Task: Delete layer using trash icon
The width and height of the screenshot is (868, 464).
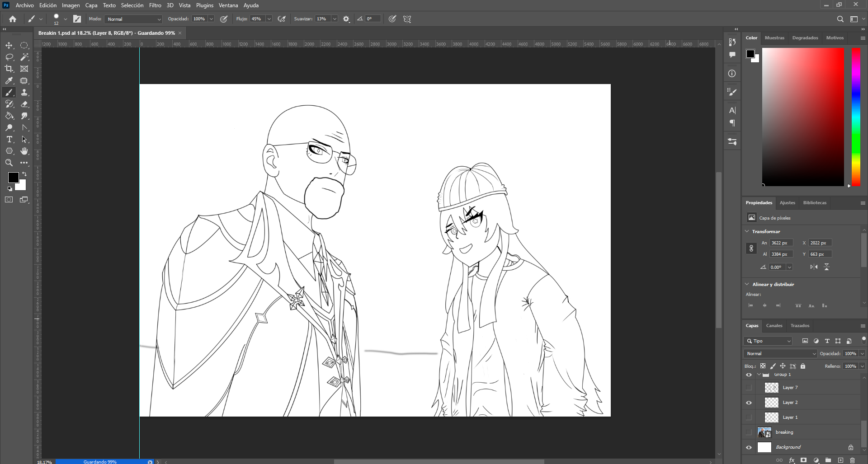Action: (x=852, y=460)
